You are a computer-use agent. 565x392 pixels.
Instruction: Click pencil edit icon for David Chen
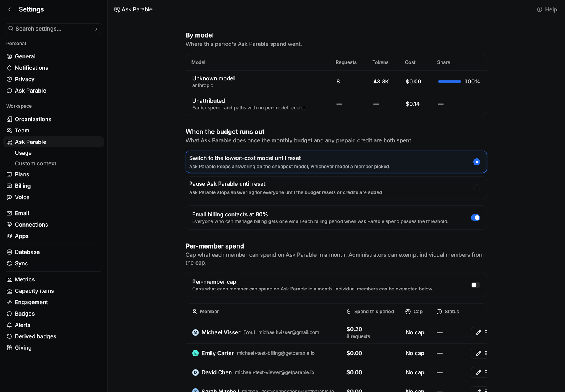pos(479,372)
